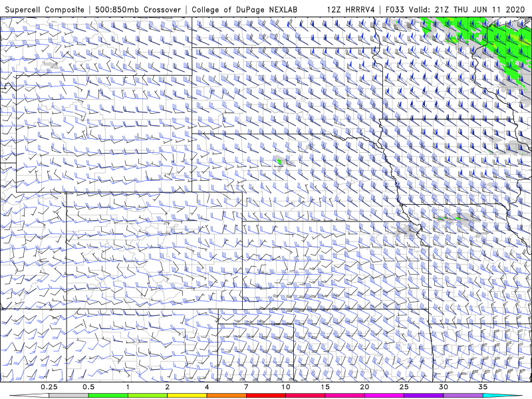Click the colorbar value 4
The width and height of the screenshot is (532, 399).
tap(207, 387)
